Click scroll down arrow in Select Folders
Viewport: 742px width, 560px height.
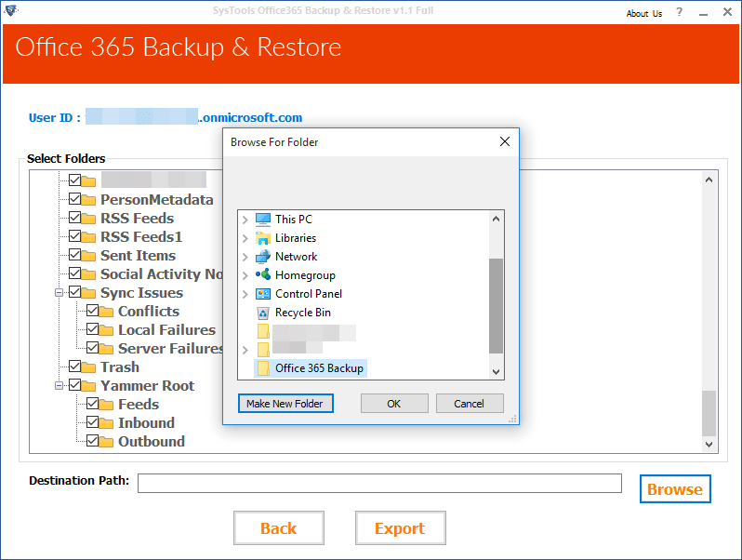(709, 444)
